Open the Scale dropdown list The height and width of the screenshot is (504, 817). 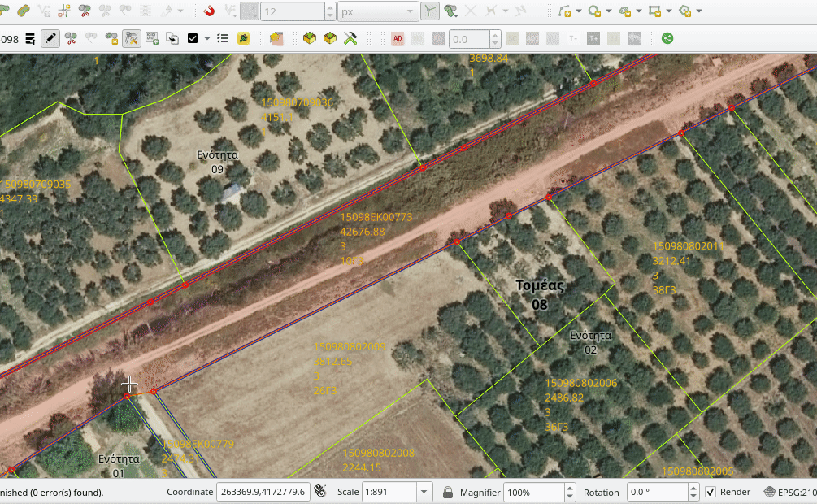(x=424, y=492)
